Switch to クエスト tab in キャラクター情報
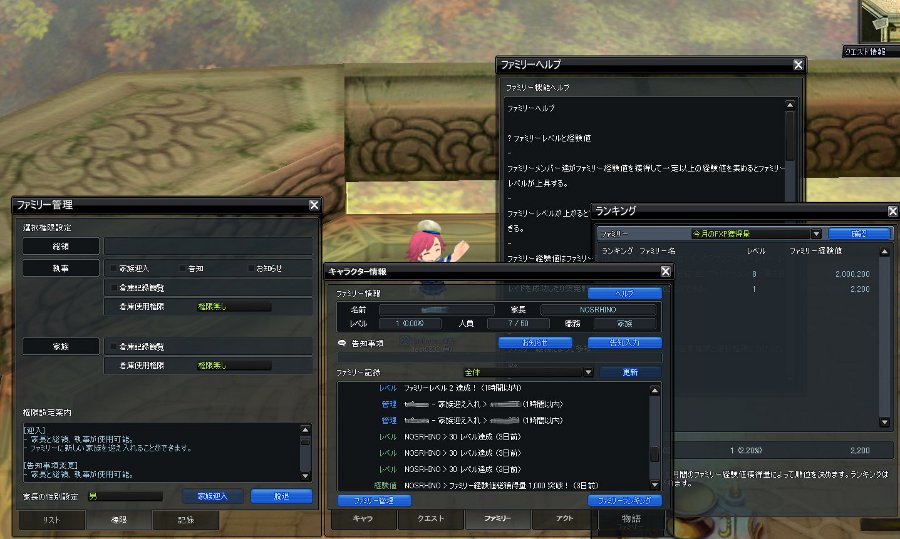The width and height of the screenshot is (900, 539). 430,518
